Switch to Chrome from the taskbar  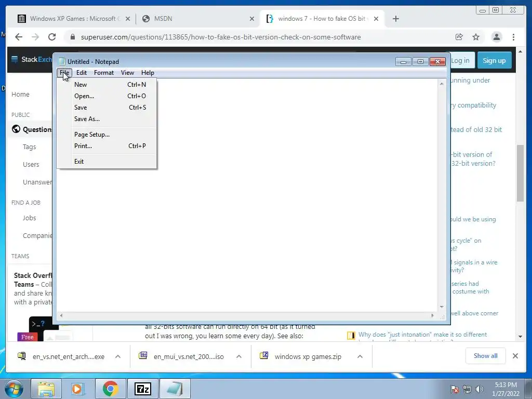[110, 389]
